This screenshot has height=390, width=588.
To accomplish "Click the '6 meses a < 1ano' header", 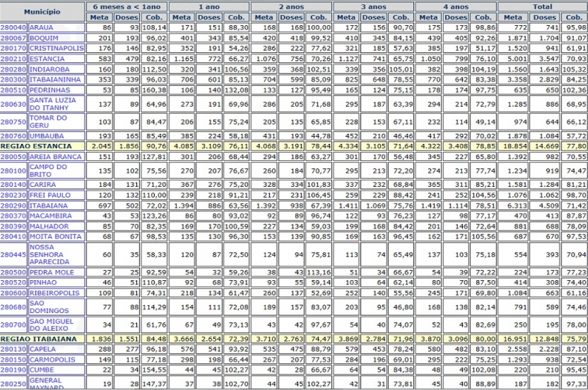I will (126, 6).
